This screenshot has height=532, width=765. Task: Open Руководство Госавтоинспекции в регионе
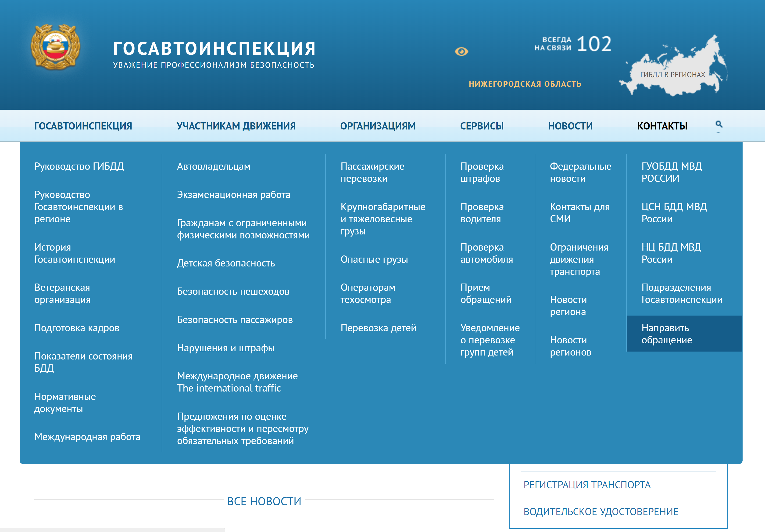[x=79, y=207]
